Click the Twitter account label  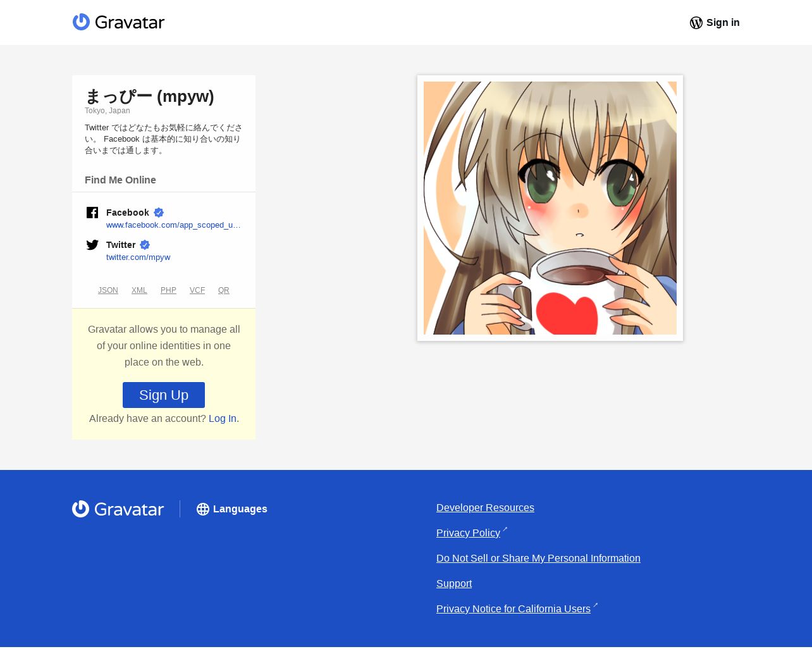(121, 245)
